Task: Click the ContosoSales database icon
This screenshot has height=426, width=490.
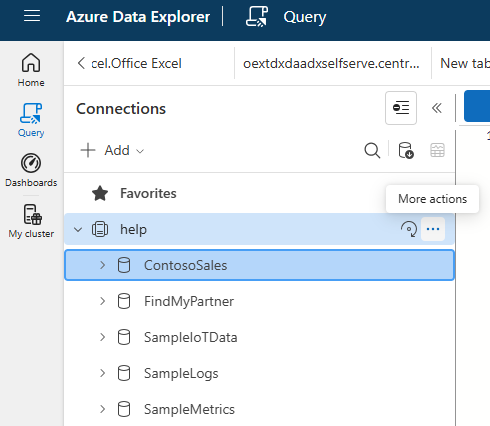Action: (124, 265)
